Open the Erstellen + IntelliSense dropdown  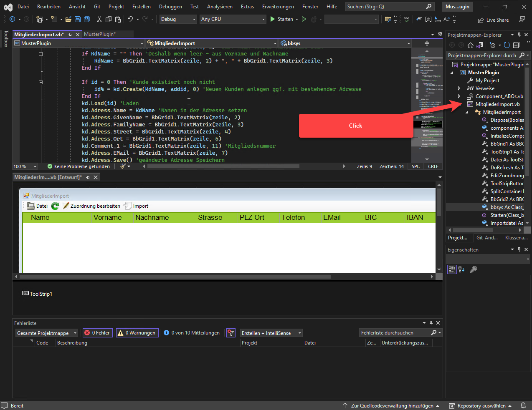coord(271,333)
